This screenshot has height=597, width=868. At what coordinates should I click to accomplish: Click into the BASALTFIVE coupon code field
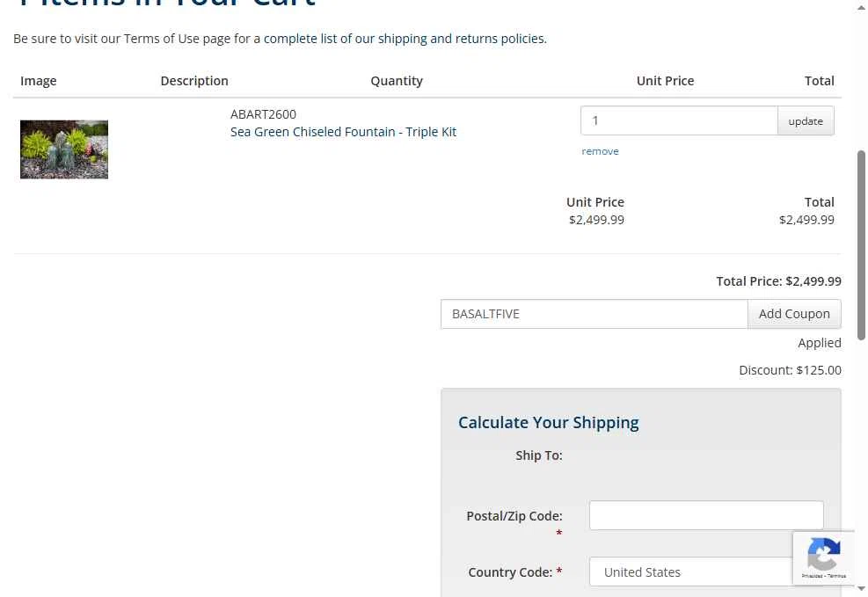[594, 314]
